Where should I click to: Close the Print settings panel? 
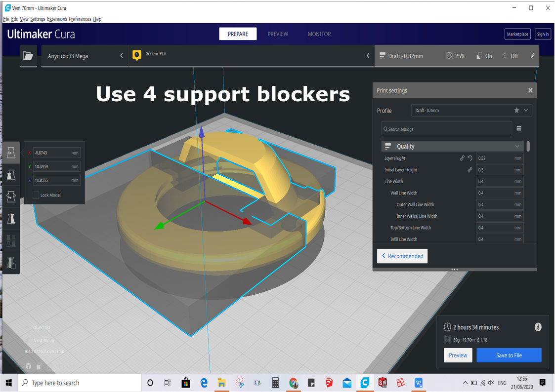(530, 90)
